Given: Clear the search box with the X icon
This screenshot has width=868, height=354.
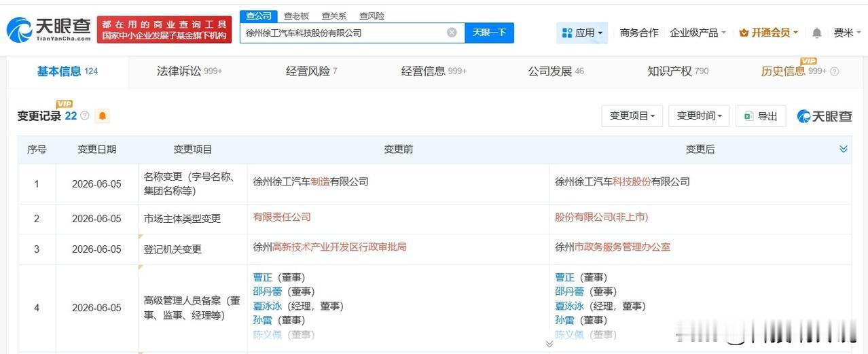Looking at the screenshot, I should (x=452, y=33).
